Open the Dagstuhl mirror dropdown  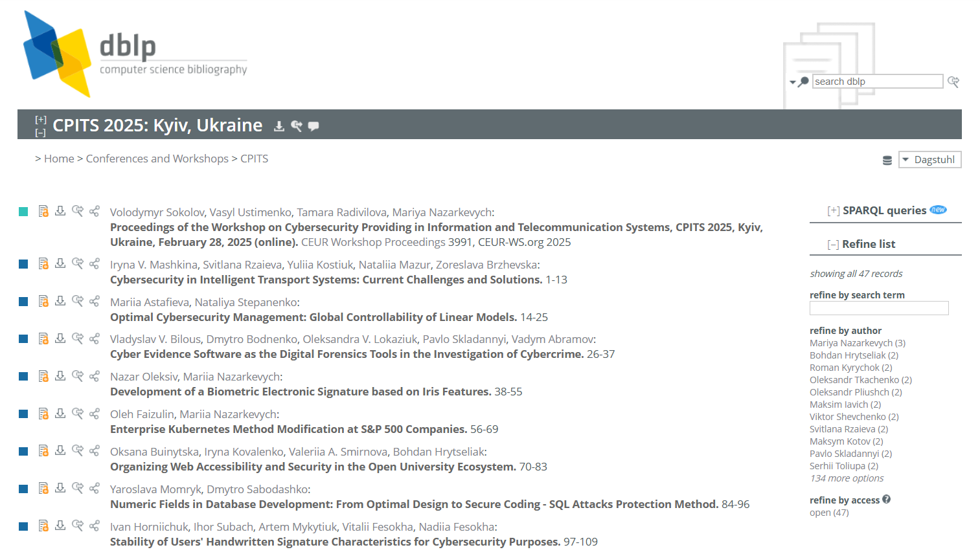click(929, 160)
